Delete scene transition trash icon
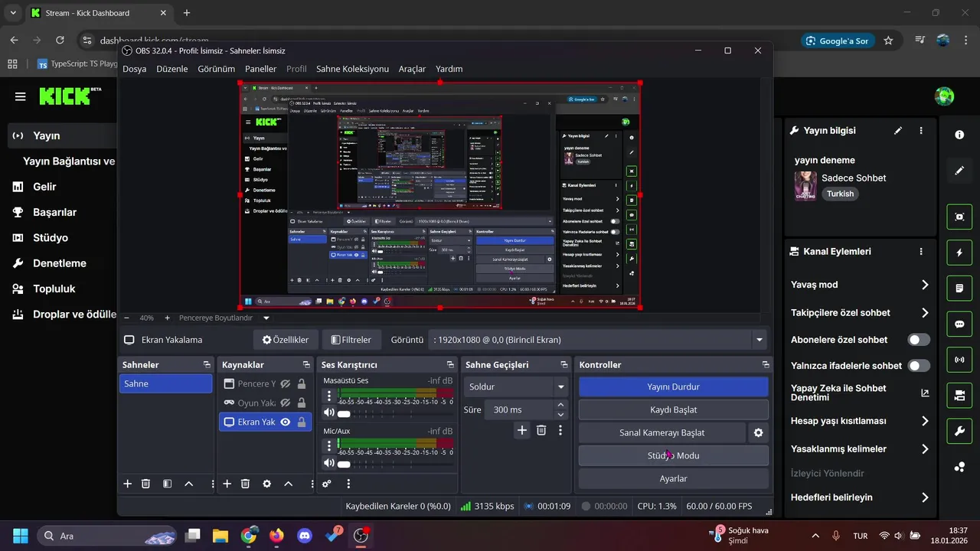 (541, 431)
